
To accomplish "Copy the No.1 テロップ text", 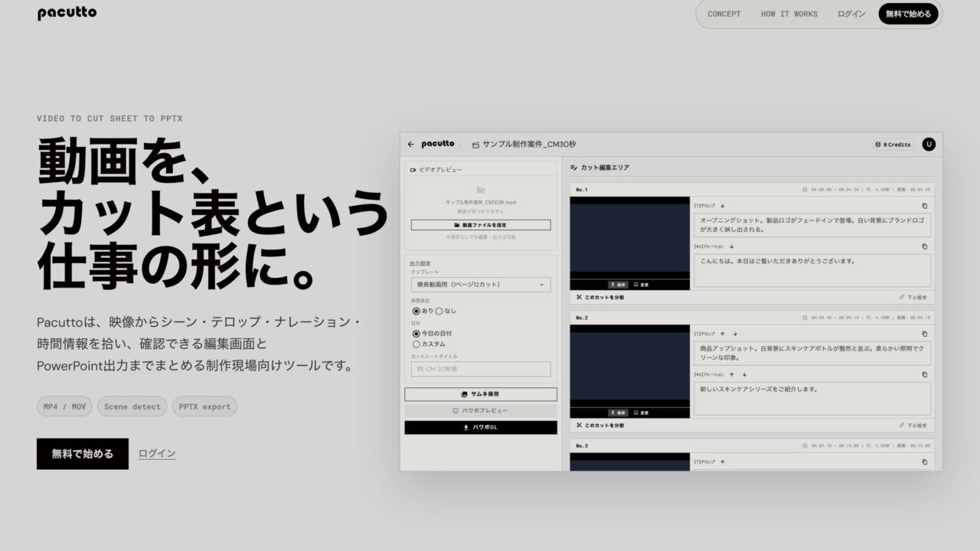I will click(x=925, y=206).
